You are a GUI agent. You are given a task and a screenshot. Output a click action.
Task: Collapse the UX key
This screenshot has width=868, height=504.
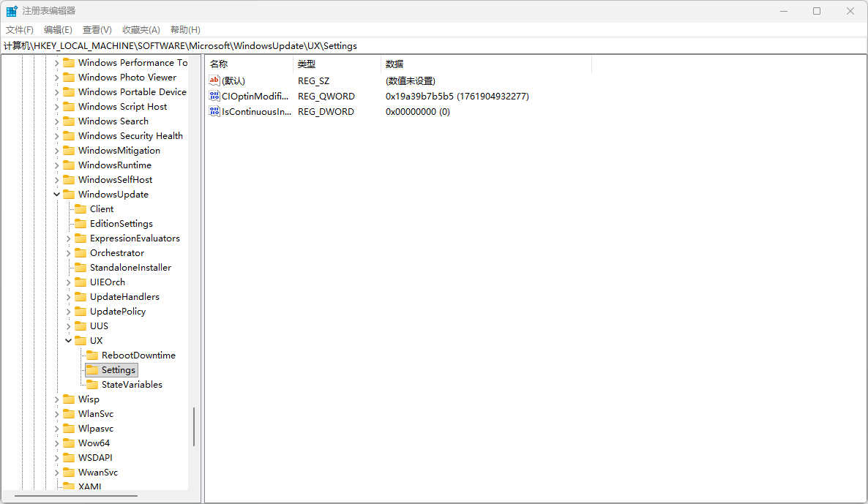(68, 341)
